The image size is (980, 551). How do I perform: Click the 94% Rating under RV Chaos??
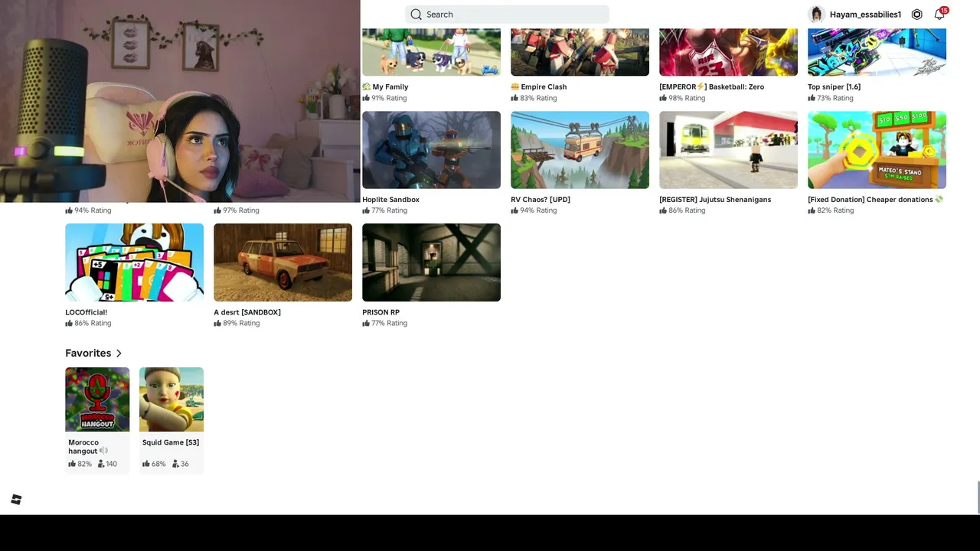(x=534, y=210)
